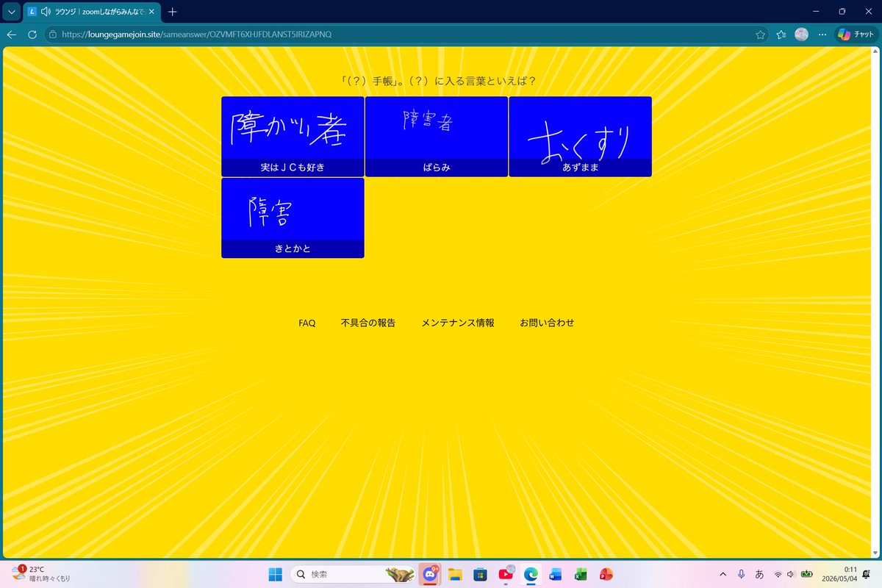Open Microsoft Store from the taskbar
The width and height of the screenshot is (882, 588).
[481, 574]
